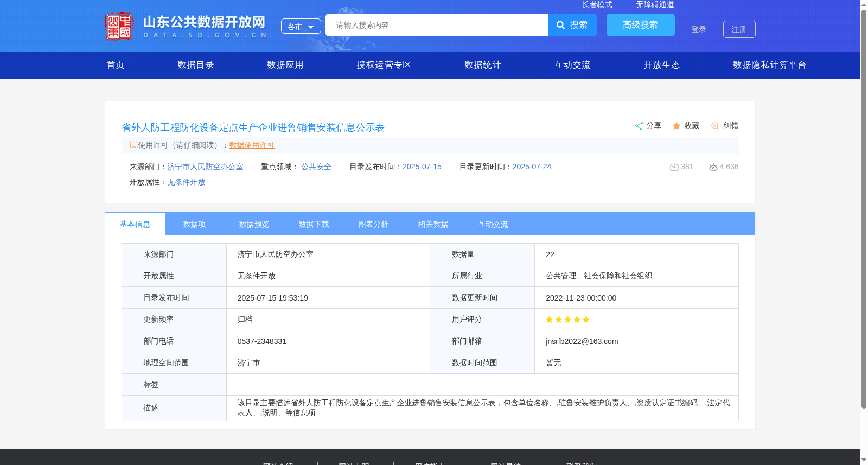Open 授权运营专区 navigation item

[384, 65]
